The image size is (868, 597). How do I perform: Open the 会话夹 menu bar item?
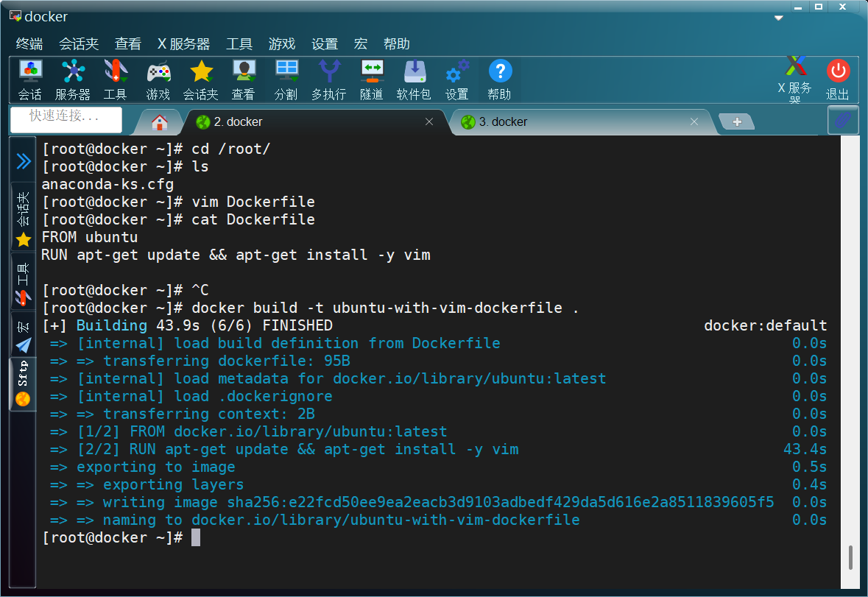(x=79, y=43)
